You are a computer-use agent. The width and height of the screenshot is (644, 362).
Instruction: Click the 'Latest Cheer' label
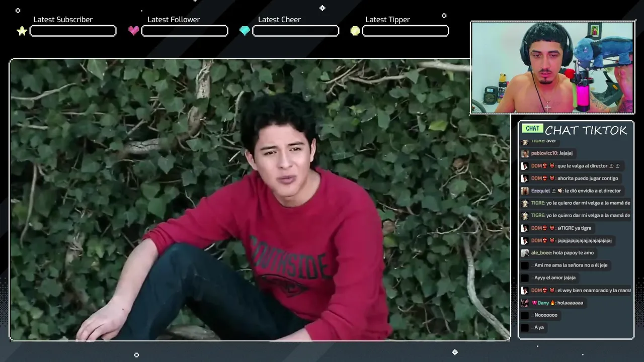click(x=279, y=20)
